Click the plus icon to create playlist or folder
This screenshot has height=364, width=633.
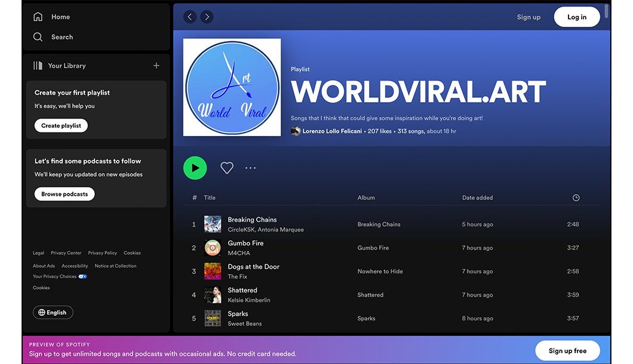point(156,66)
